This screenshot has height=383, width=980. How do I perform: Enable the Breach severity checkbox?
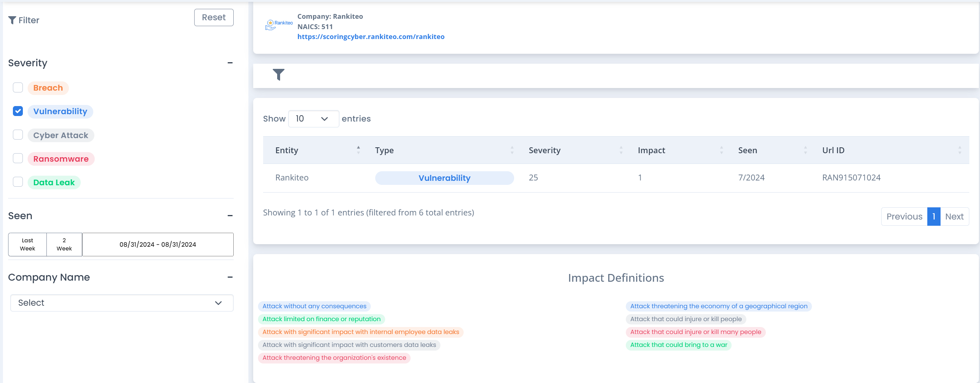18,88
